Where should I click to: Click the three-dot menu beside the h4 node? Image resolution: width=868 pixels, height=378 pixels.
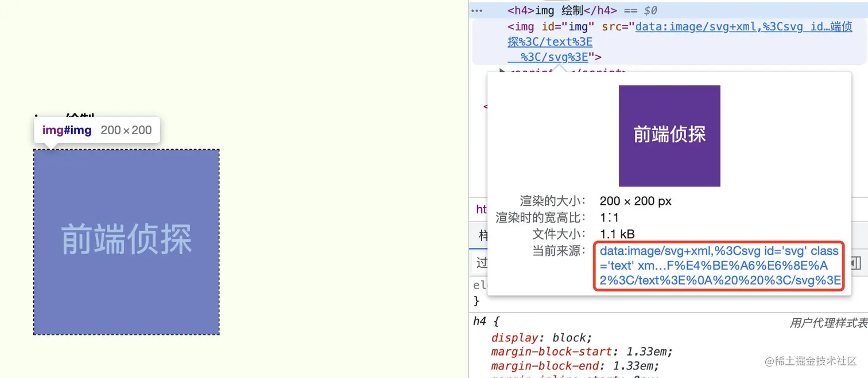[476, 10]
